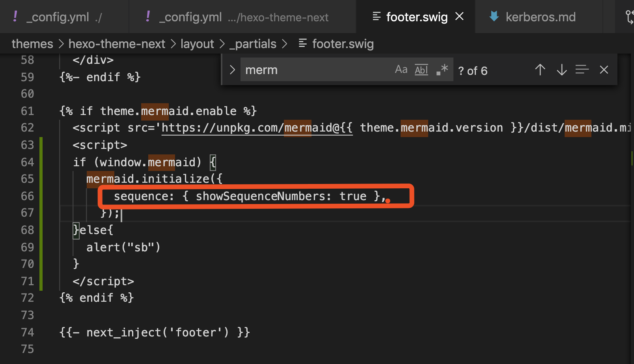
Task: Click the 'mermaid.initialize({' text
Action: coord(155,179)
